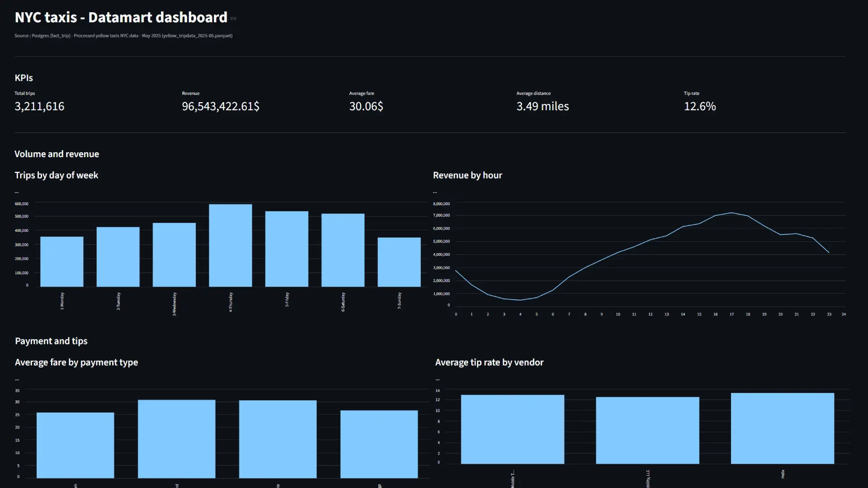Click the revenue line peak around hour 17
The image size is (868, 488).
pyautogui.click(x=731, y=213)
